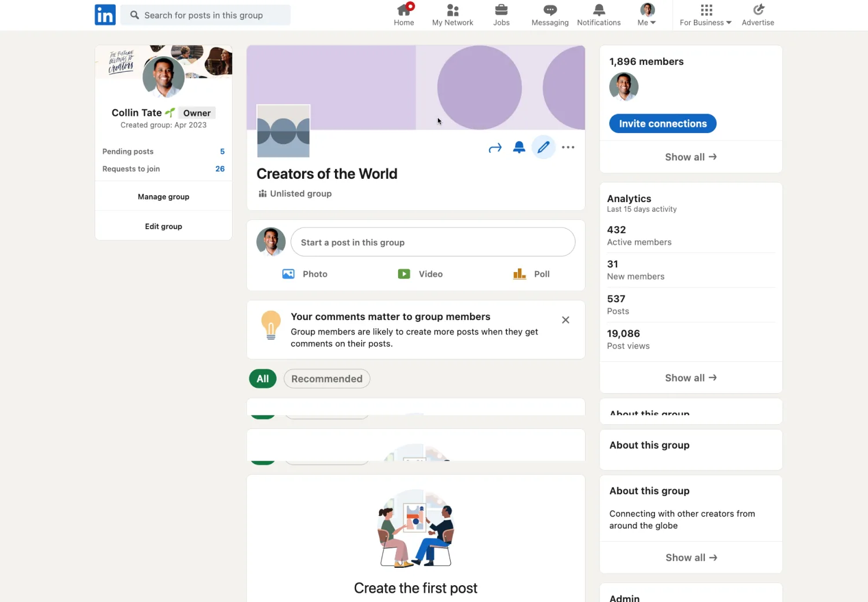Click the Start a post field

433,243
